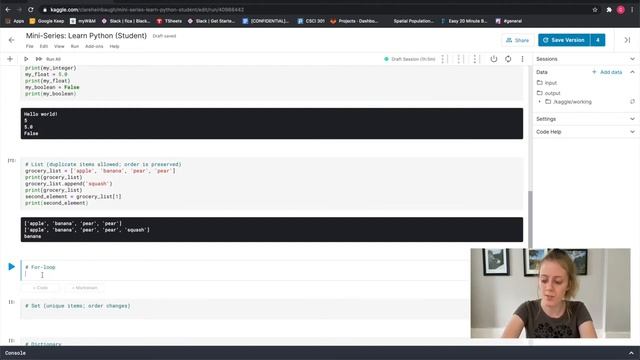Open the Help menu
The height and width of the screenshot is (360, 640).
(x=114, y=46)
